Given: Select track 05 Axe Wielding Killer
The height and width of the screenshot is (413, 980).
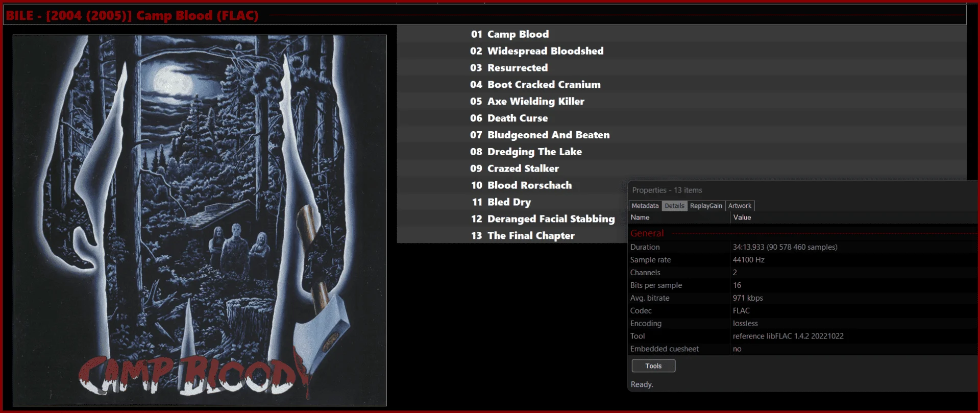Looking at the screenshot, I should [x=681, y=102].
